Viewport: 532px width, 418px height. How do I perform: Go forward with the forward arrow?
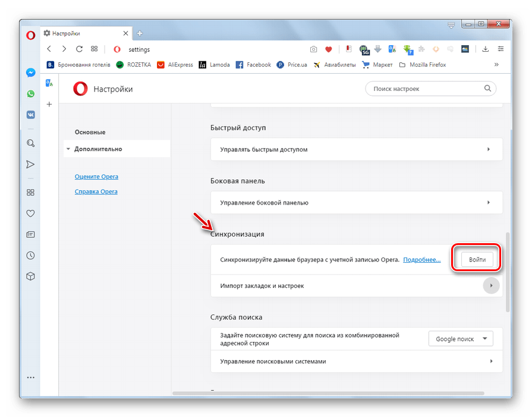[64, 49]
